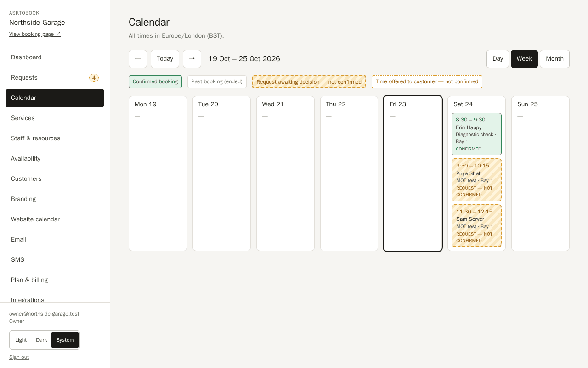The image size is (588, 368).
Task: Select the System theme option
Action: point(65,340)
